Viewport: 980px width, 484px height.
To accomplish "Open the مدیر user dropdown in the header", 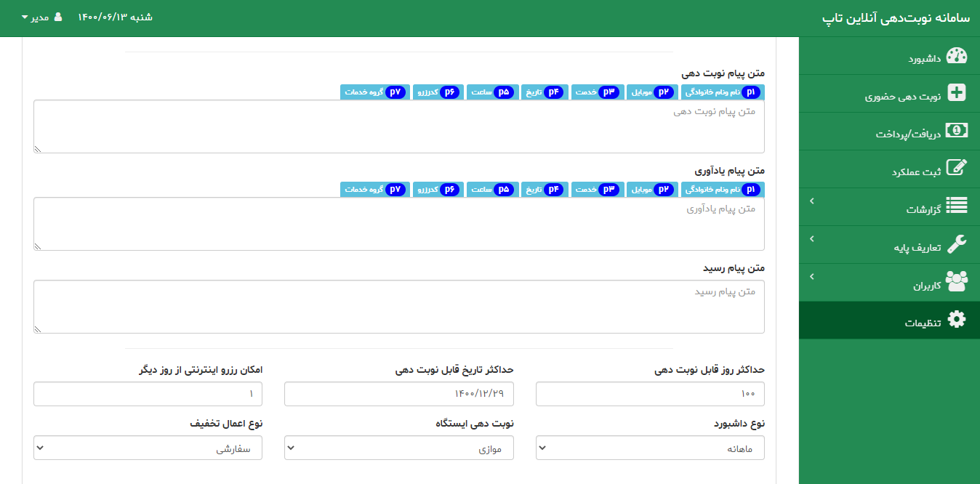I will tap(42, 17).
